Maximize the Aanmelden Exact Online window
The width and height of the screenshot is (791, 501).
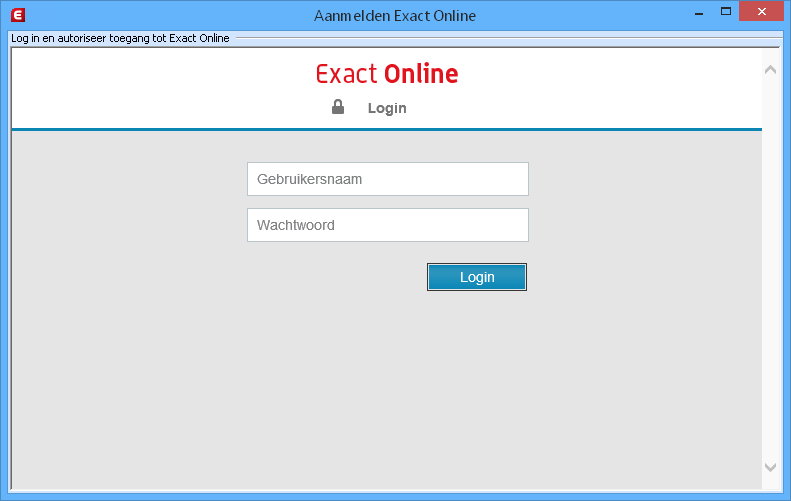[x=725, y=12]
